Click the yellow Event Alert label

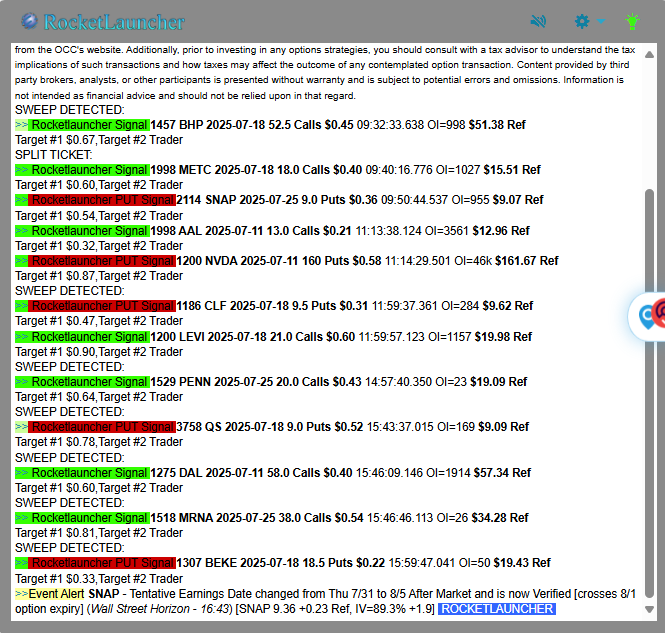coord(56,594)
